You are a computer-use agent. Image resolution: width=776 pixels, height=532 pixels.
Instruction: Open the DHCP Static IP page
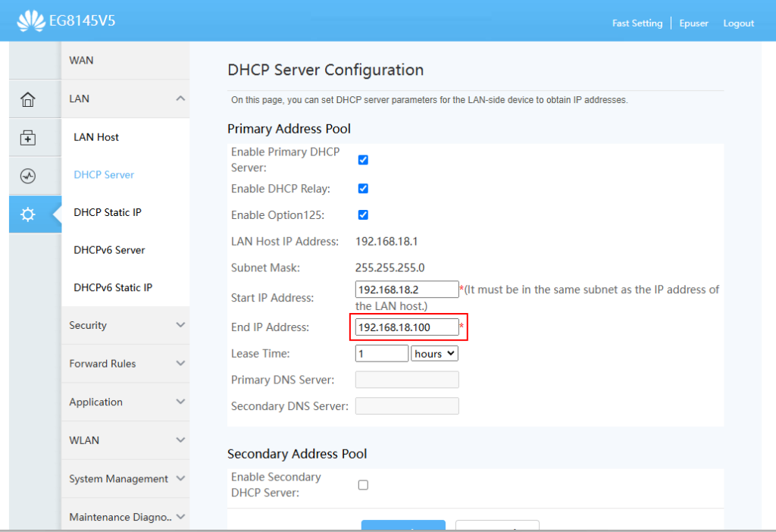(x=108, y=212)
